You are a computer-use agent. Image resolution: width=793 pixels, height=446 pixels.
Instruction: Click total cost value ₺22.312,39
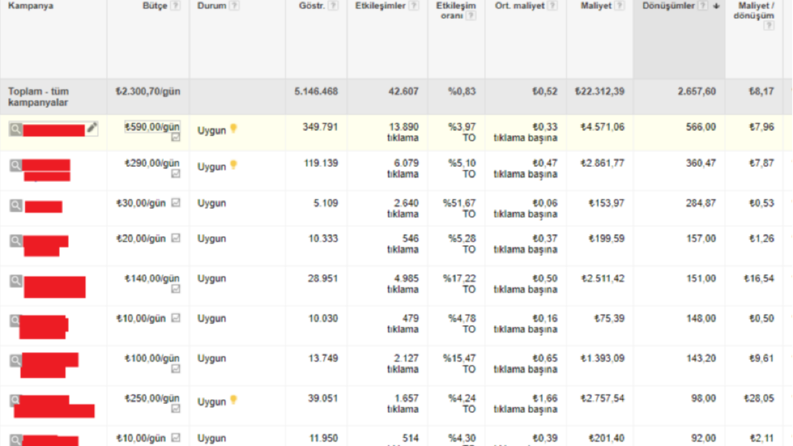pos(600,92)
